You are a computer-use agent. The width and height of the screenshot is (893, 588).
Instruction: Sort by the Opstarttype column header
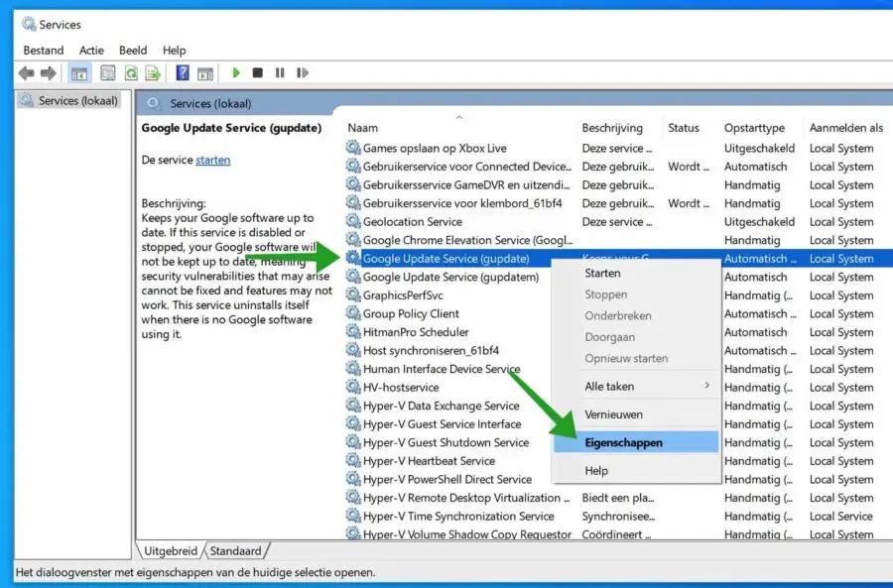click(x=761, y=128)
